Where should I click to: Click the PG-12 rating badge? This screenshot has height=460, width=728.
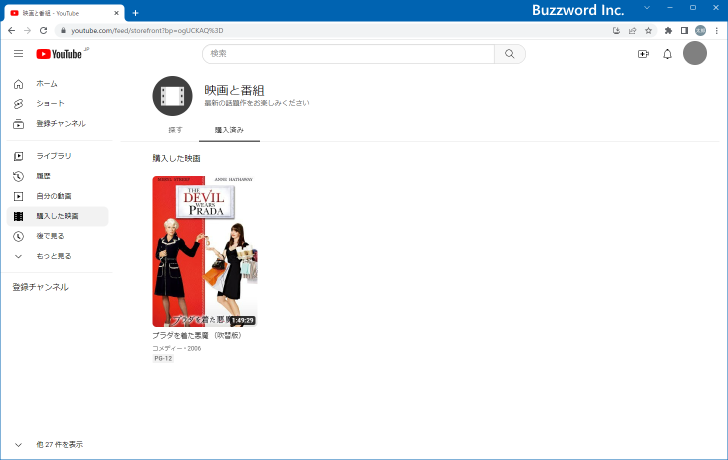[x=163, y=358]
